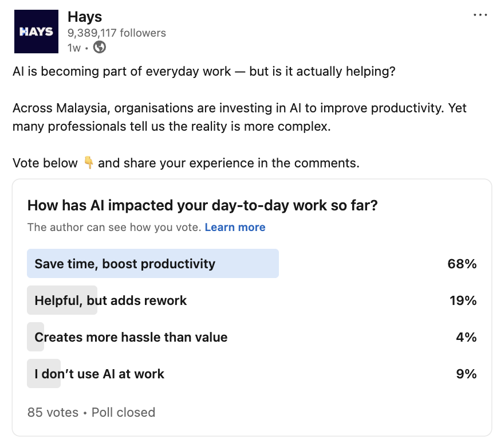Pick the 'I don't use AI at work' option
Screen dimensions: 504x446
(99, 374)
